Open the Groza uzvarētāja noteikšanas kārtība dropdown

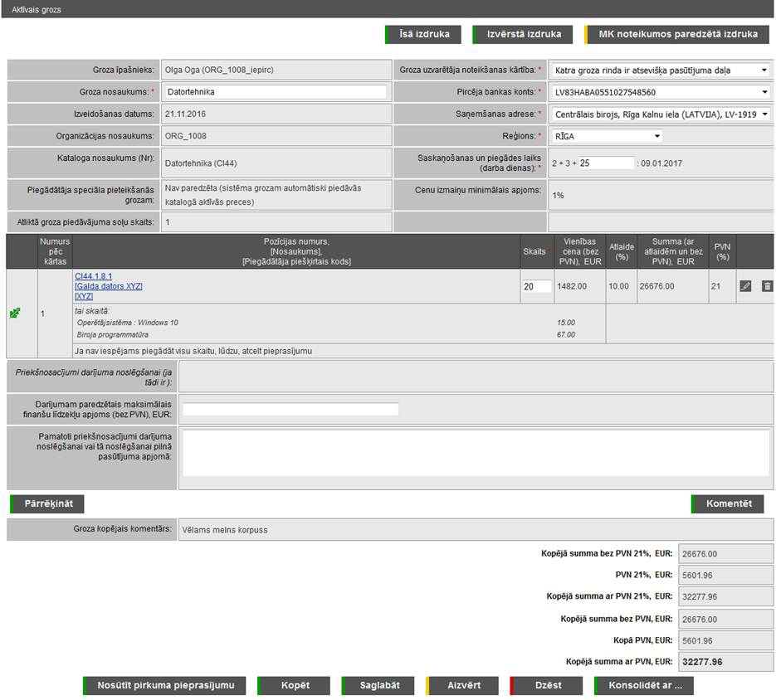point(661,70)
